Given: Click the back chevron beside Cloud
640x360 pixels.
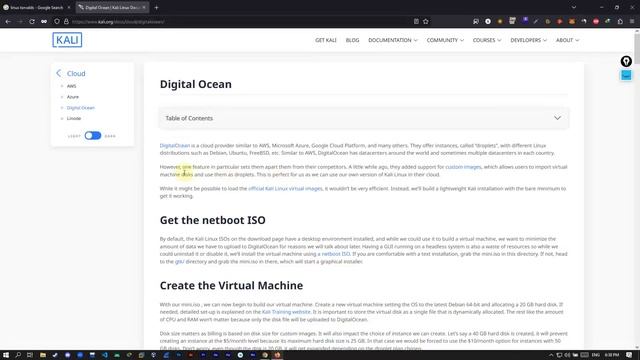Looking at the screenshot, I should 58,73.
